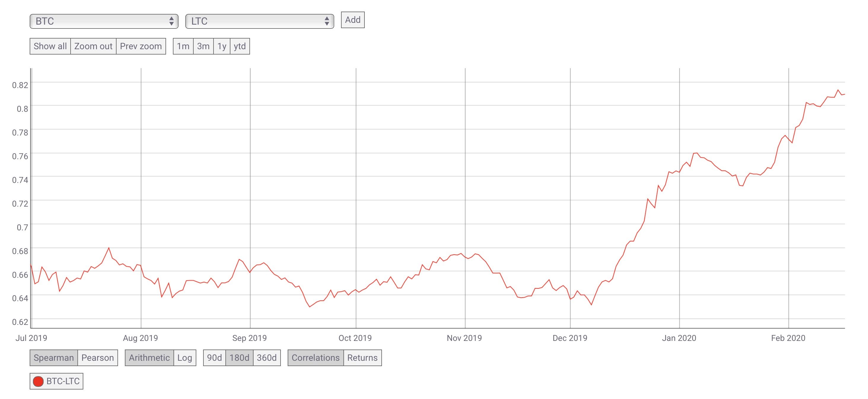Select the 3m time range

click(203, 46)
